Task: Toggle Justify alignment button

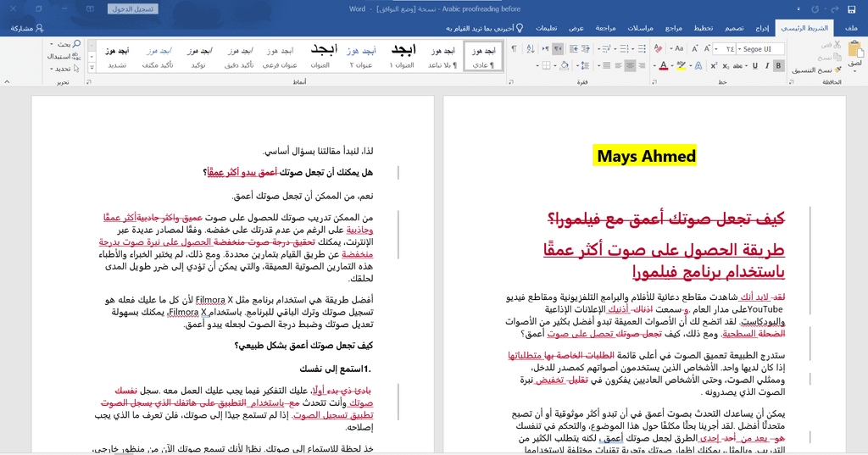Action: pos(606,66)
